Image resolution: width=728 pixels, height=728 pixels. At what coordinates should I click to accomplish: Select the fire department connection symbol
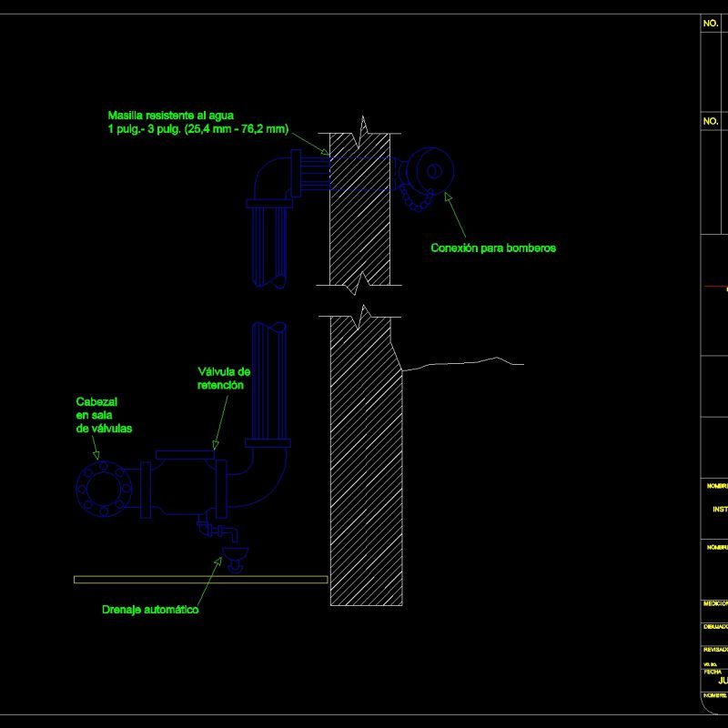point(426,173)
